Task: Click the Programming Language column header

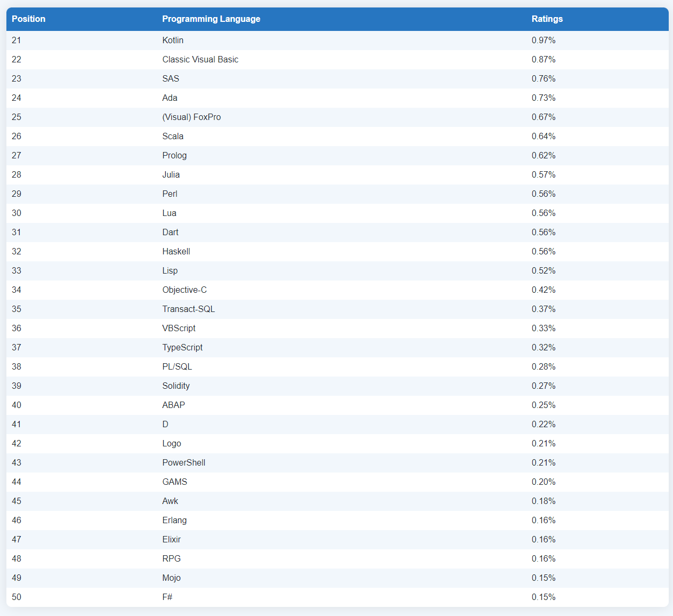Action: [x=211, y=19]
